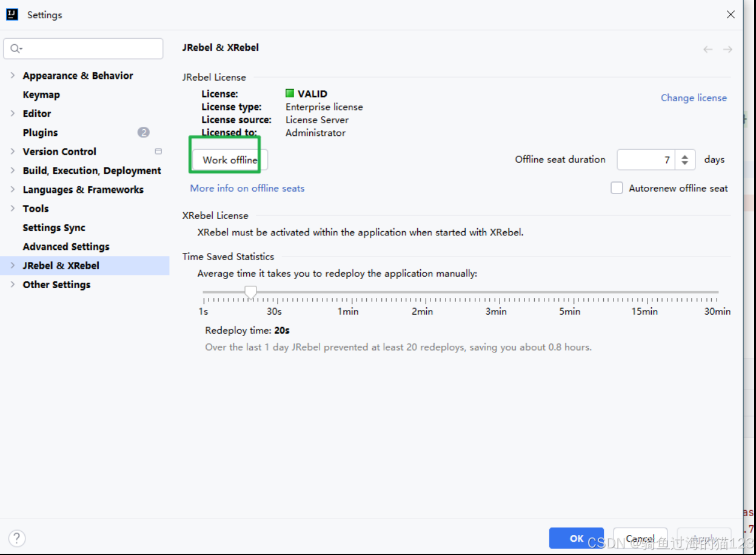Expand the JRebel & XRebel node
The image size is (756, 555).
click(13, 265)
